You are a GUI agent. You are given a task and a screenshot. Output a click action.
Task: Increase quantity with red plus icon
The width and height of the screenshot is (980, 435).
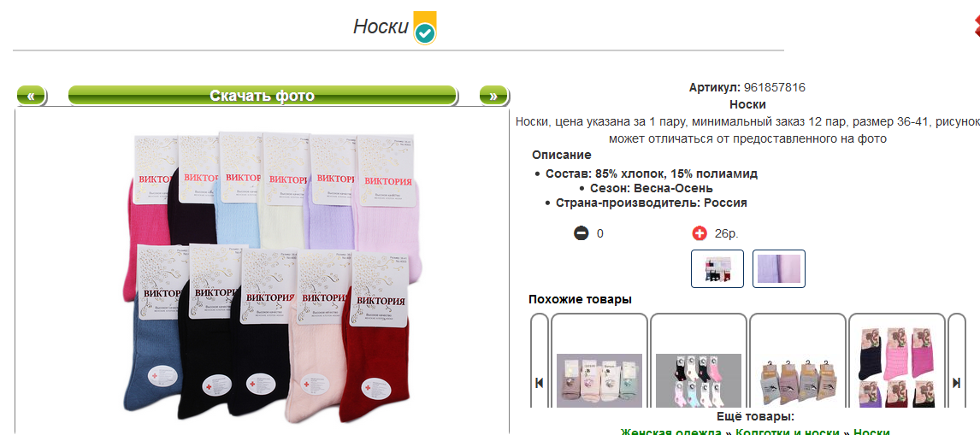point(700,234)
